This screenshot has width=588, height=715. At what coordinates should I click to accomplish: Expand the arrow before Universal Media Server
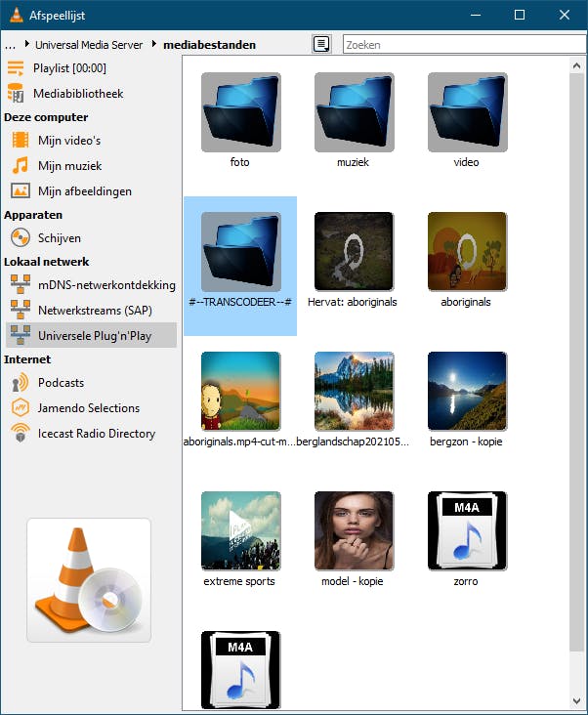pyautogui.click(x=27, y=44)
